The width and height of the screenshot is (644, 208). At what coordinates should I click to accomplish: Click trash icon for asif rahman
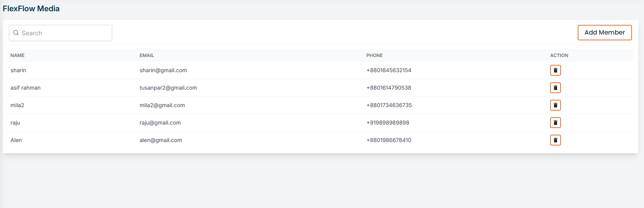tap(555, 88)
